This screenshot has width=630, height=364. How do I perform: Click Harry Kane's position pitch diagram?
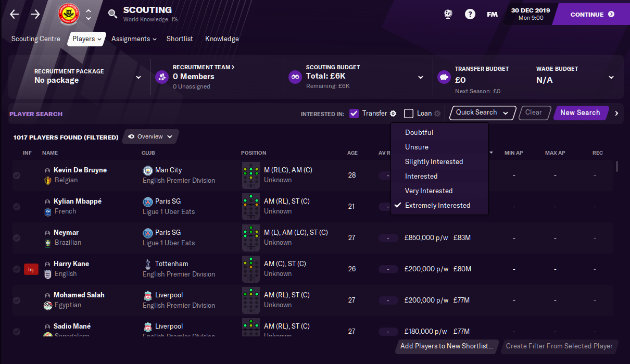[x=251, y=269]
